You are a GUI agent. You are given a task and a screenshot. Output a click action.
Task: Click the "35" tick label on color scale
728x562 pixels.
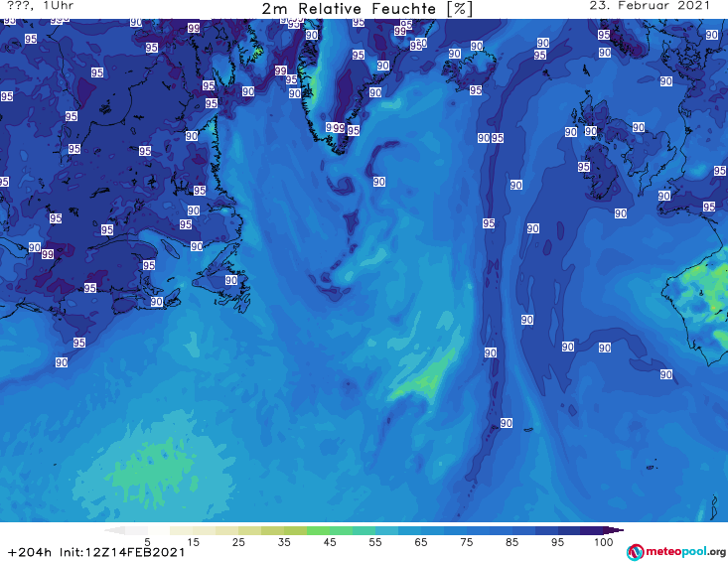pos(284,542)
